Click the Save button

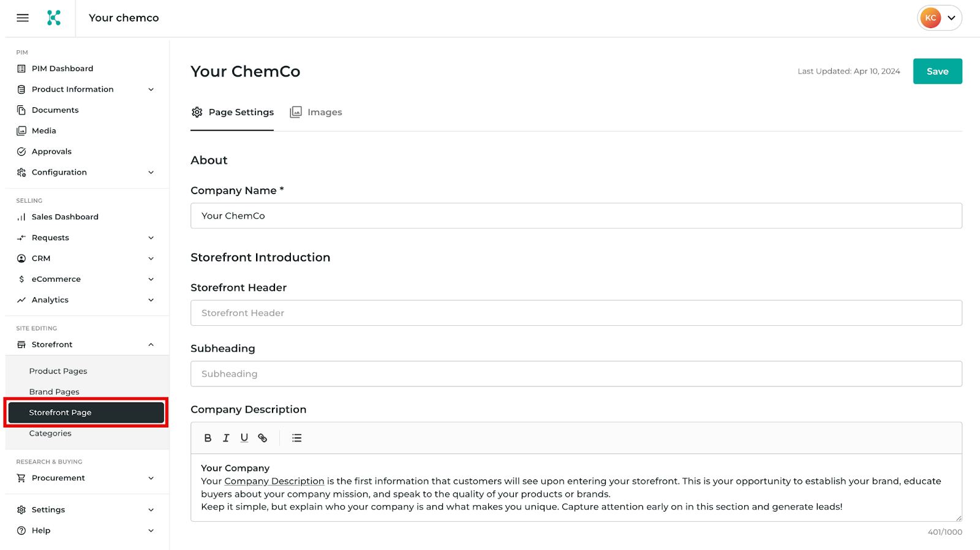[937, 71]
